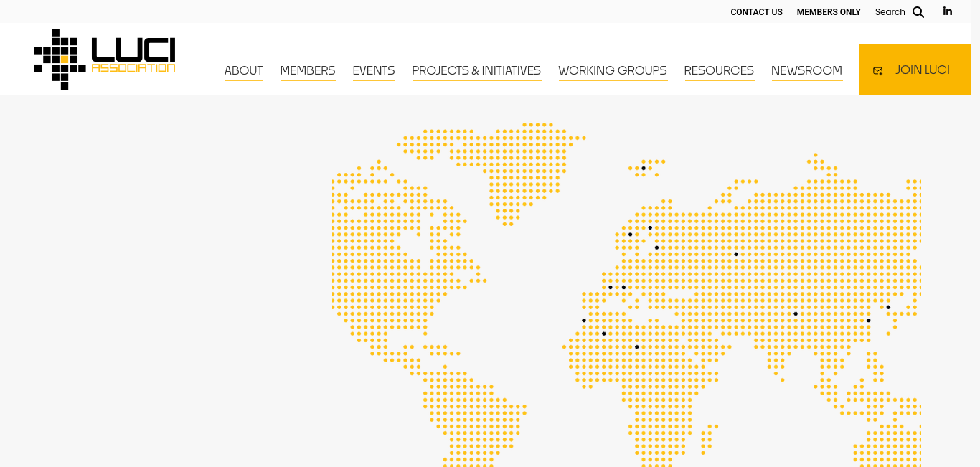Select the Working Groups menu
Viewport: 980px width, 467px height.
[613, 70]
